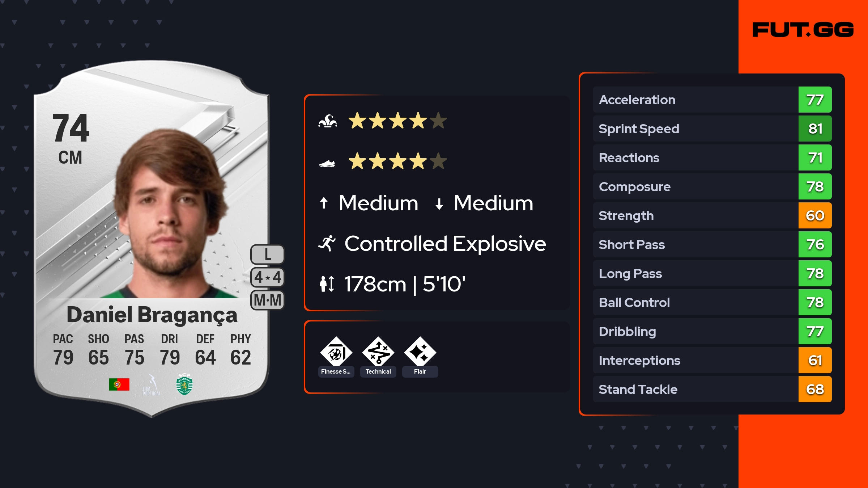Click the L preferred foot badge
868x488 pixels.
point(267,254)
